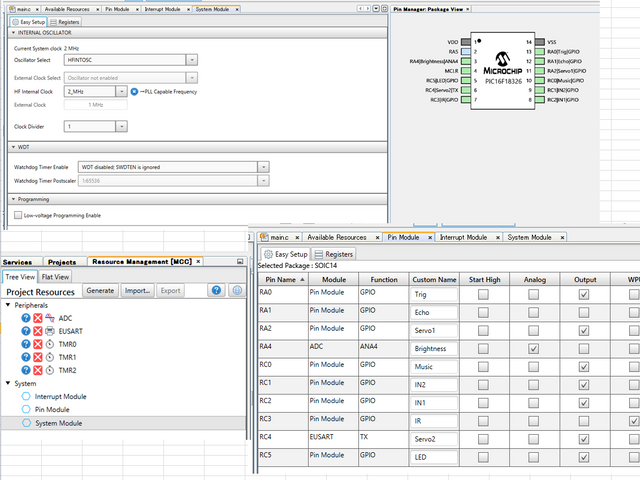Click the help icon next to ADC

pyautogui.click(x=26, y=318)
